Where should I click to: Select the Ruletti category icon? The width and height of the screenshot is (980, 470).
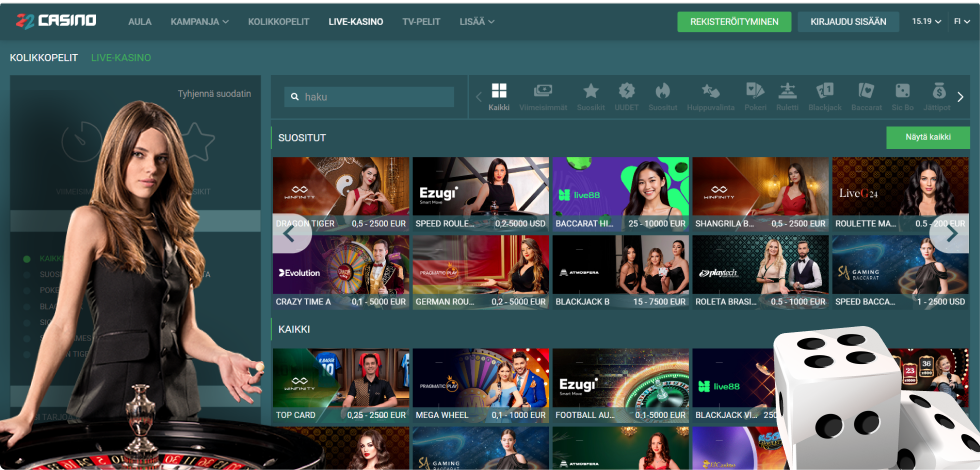787,91
